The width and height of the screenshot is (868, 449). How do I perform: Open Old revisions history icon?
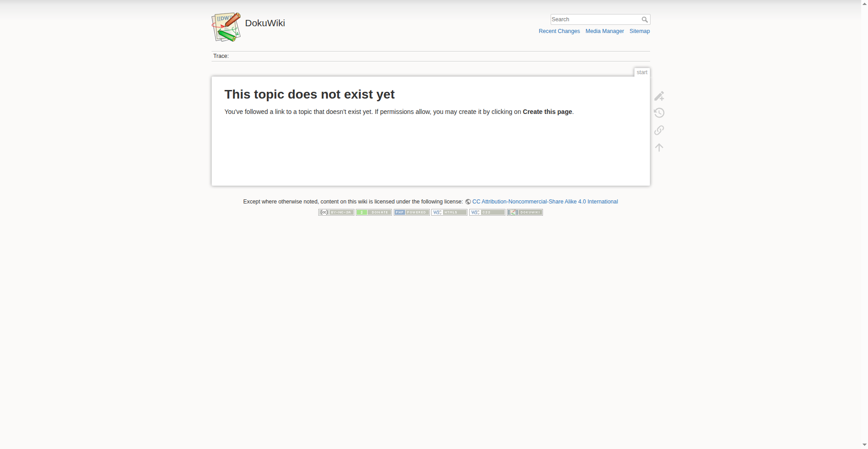click(x=659, y=113)
